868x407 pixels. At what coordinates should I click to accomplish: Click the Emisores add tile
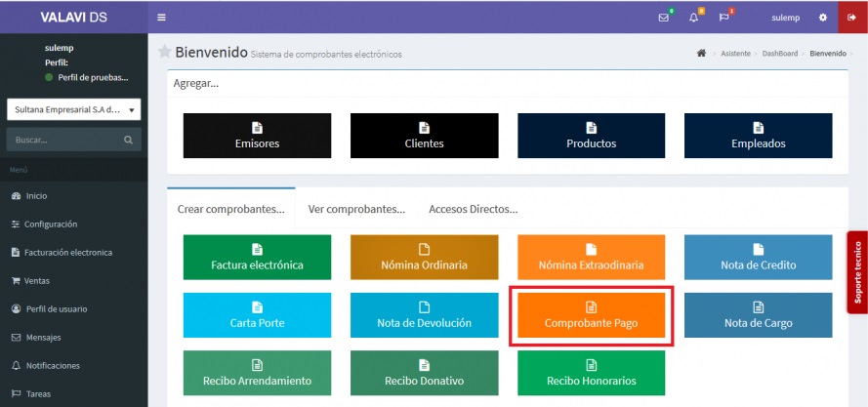257,136
